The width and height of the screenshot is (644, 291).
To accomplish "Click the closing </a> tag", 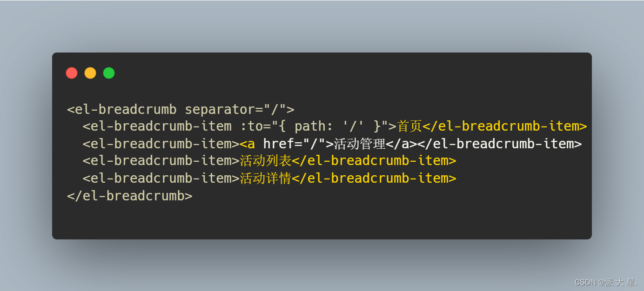I will (401, 144).
